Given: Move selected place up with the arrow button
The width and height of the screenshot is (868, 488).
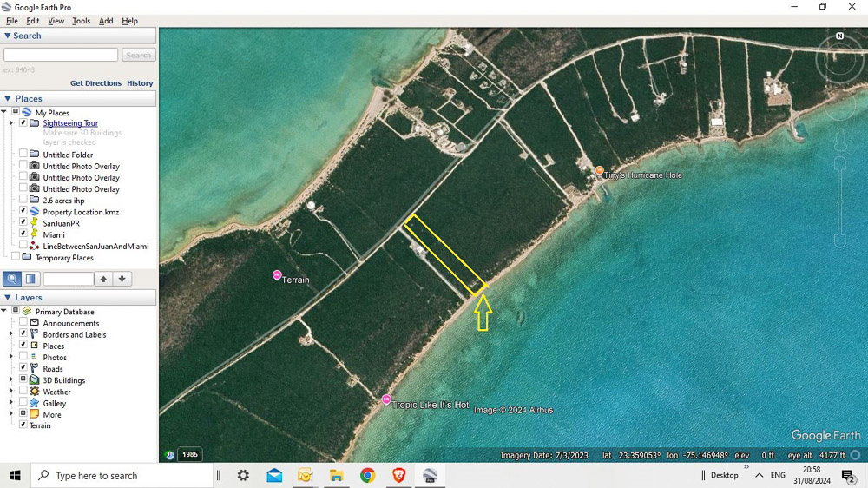Looking at the screenshot, I should pos(103,279).
